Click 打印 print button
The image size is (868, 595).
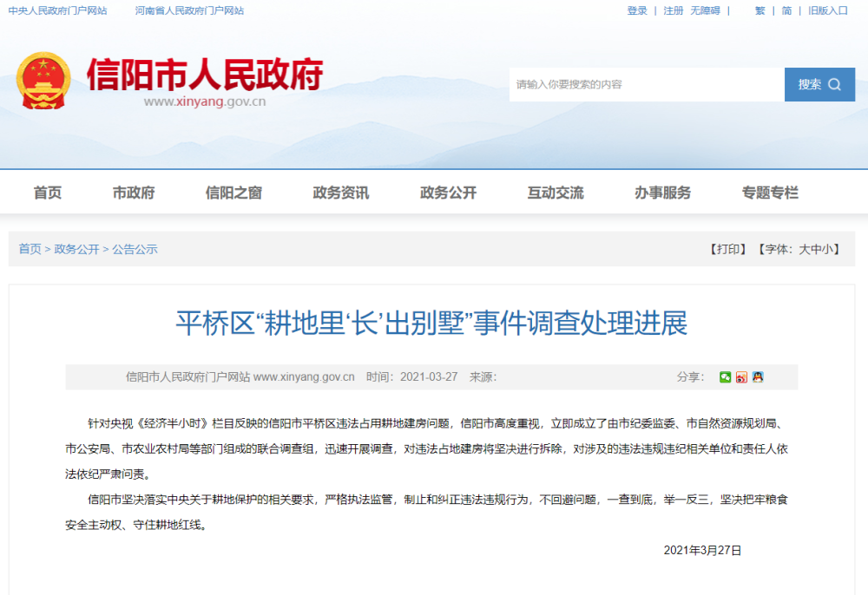pos(727,249)
